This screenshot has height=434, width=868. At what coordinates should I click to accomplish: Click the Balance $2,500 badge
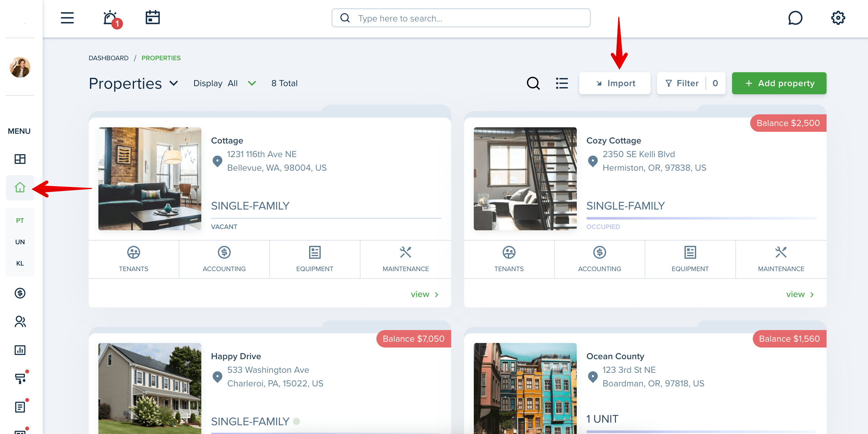788,123
